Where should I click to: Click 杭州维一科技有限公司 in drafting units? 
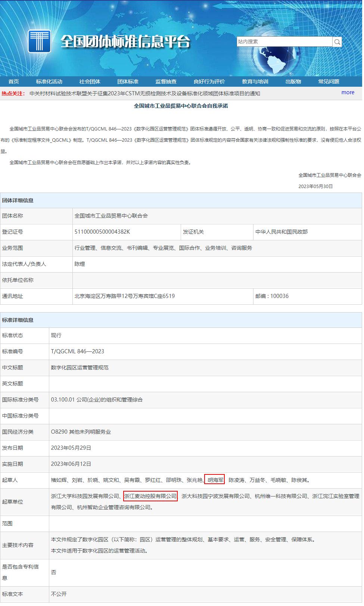pyautogui.click(x=281, y=496)
